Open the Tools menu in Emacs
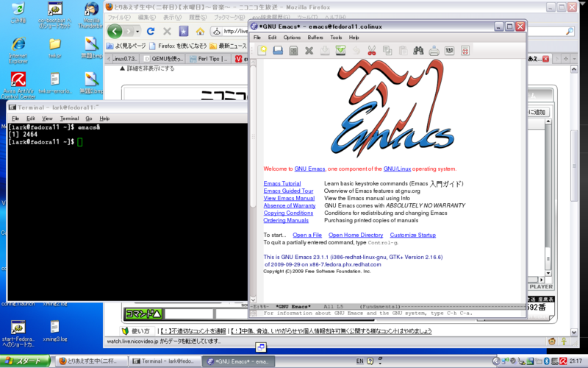This screenshot has width=588, height=368. coord(336,38)
